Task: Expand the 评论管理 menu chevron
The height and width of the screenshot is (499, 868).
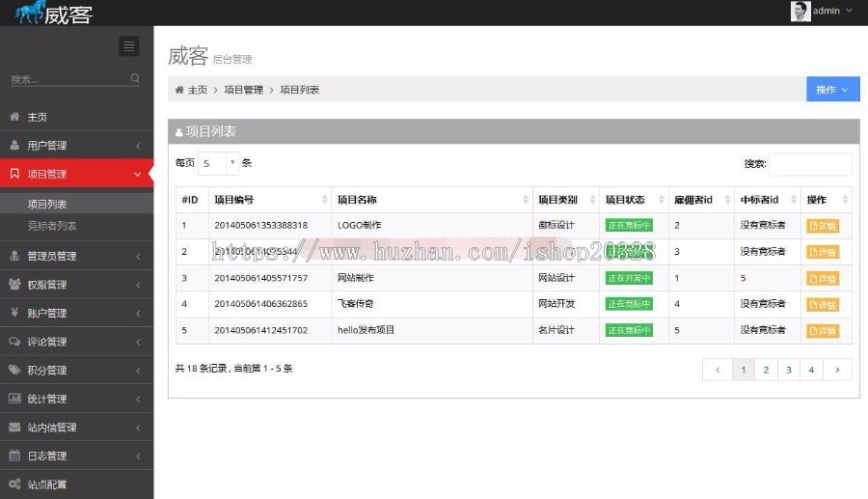Action: click(138, 343)
